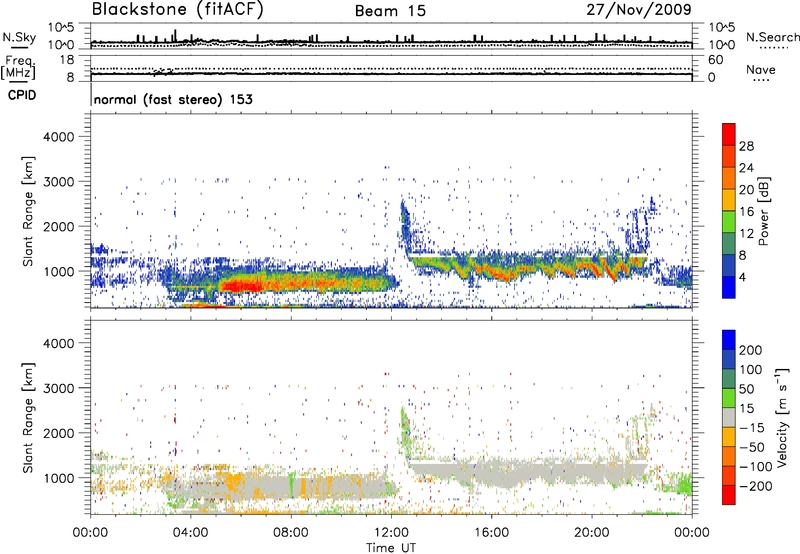Click the '28' power scale value
Image resolution: width=800 pixels, height=554 pixels.
coord(746,146)
